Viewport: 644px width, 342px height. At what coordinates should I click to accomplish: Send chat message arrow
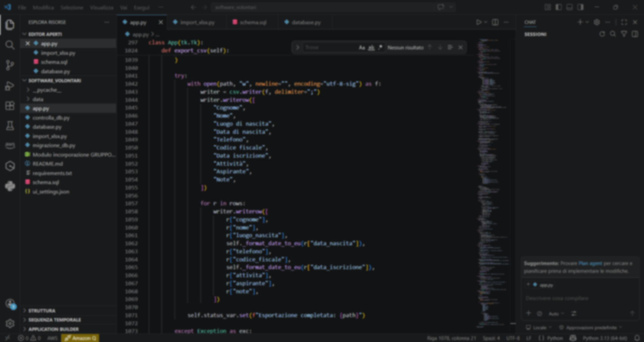(632, 313)
